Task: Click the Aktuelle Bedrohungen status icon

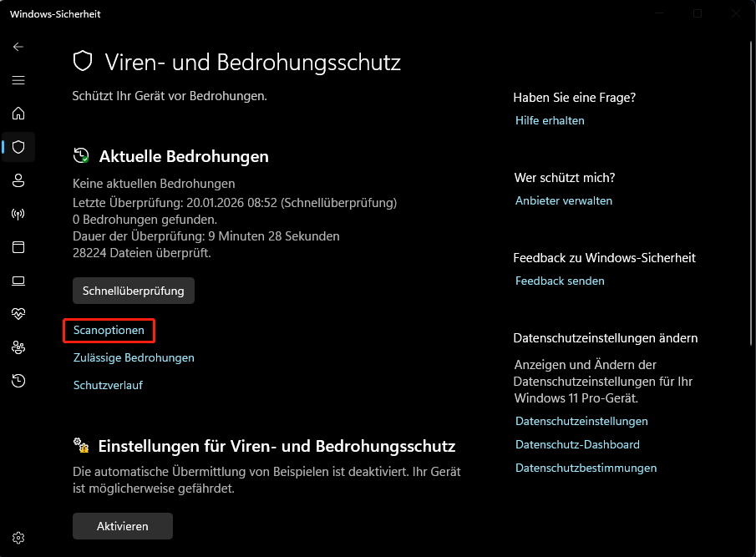Action: coord(81,155)
